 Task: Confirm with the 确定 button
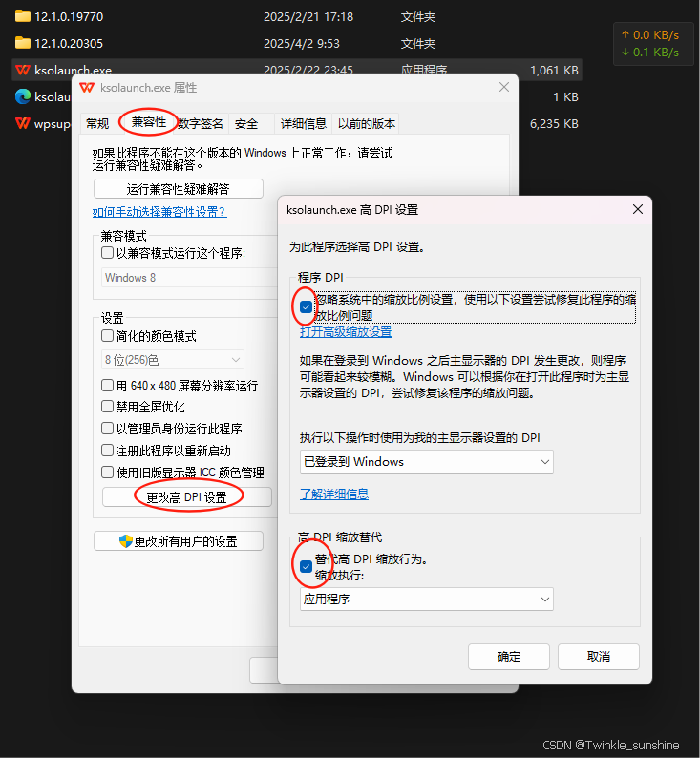509,657
